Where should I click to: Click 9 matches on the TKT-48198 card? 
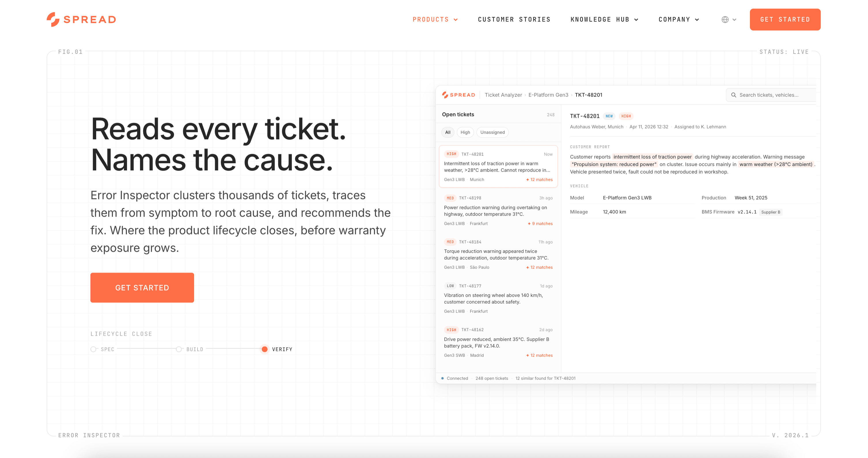click(540, 224)
